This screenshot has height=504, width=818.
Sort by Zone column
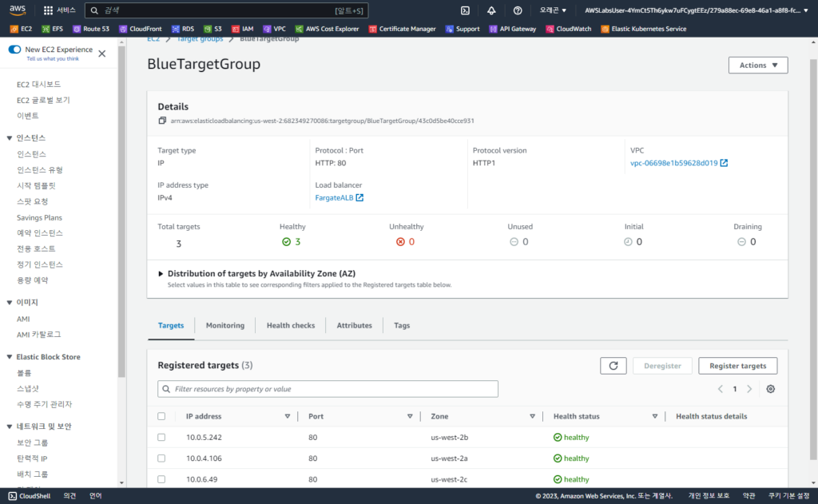point(533,416)
